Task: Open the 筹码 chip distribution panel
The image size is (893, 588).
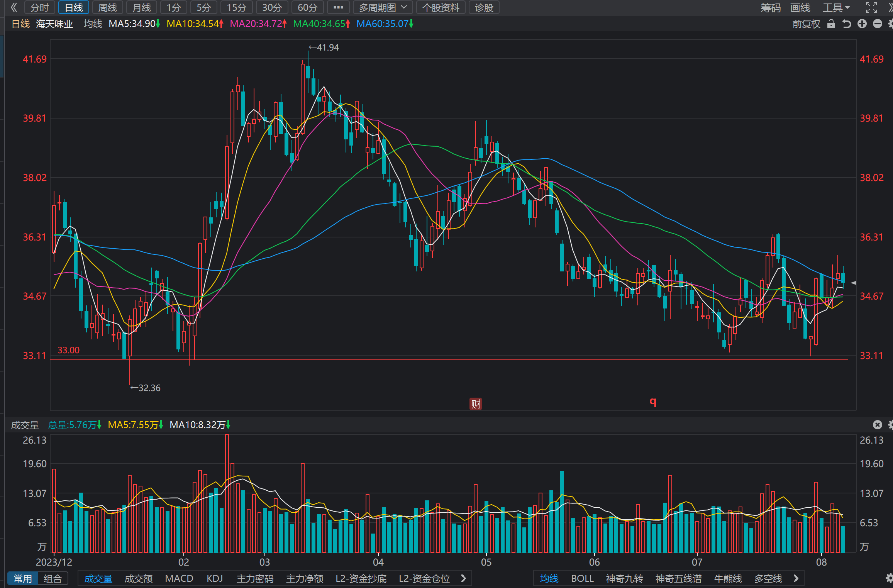Action: [771, 7]
